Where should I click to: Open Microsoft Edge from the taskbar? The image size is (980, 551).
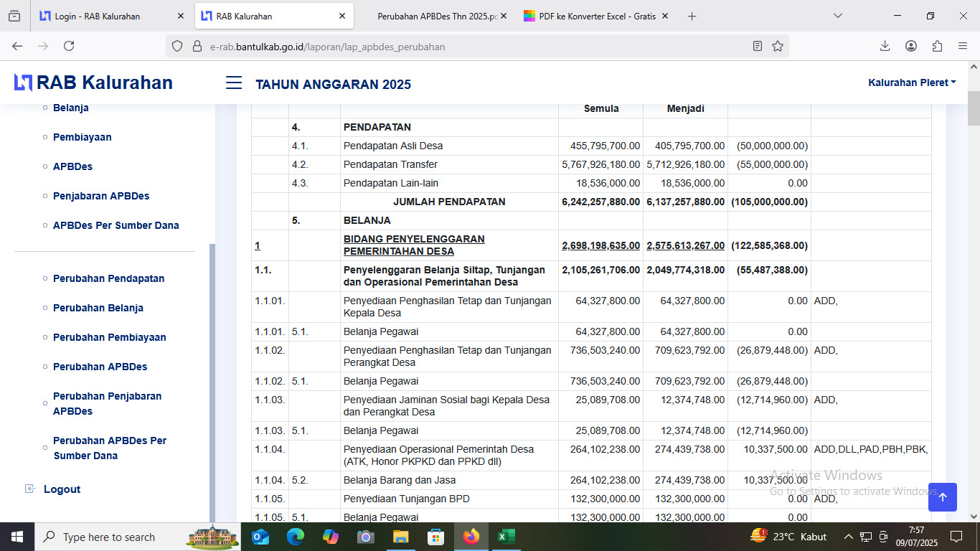[x=296, y=537]
